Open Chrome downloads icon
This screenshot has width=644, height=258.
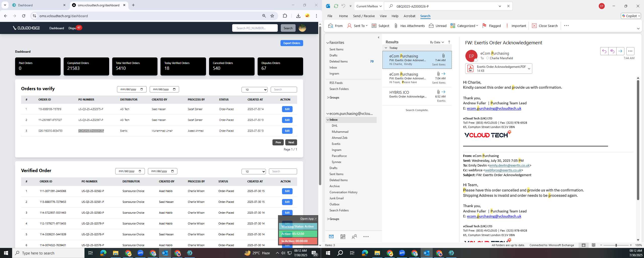pyautogui.click(x=298, y=16)
